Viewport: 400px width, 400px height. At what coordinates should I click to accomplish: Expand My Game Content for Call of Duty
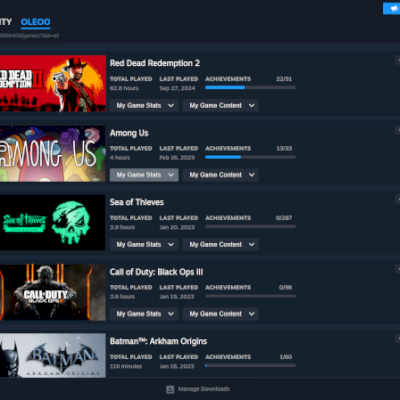[221, 314]
